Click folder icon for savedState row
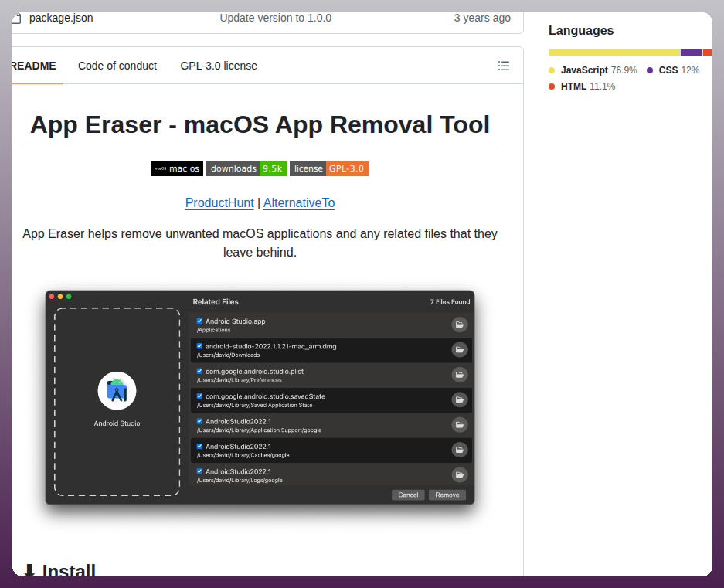This screenshot has width=724, height=588. [460, 399]
